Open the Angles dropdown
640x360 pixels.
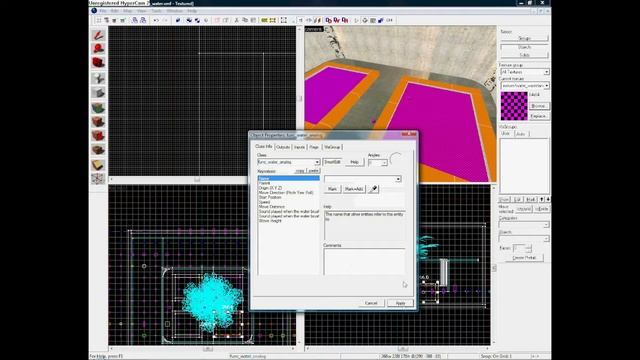click(384, 163)
